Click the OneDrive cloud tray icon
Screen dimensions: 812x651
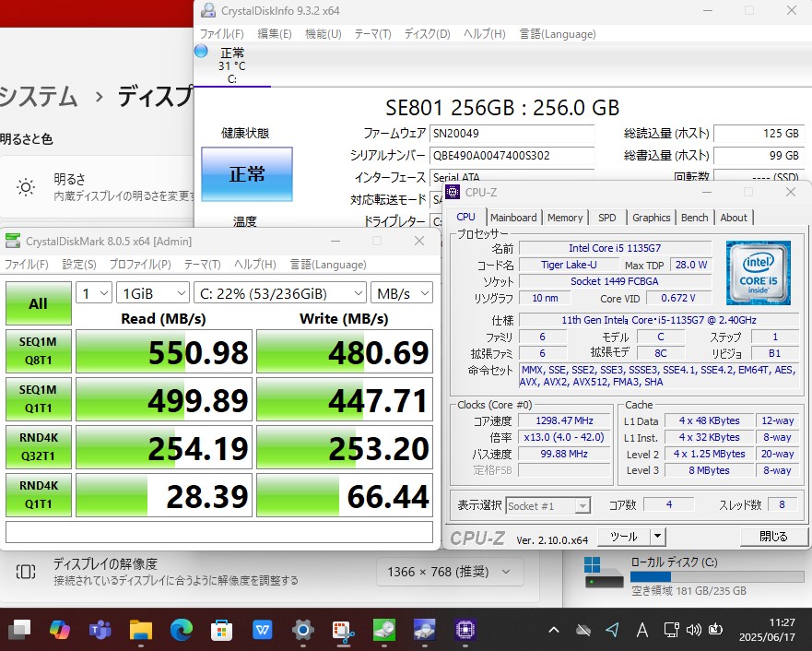tap(583, 630)
